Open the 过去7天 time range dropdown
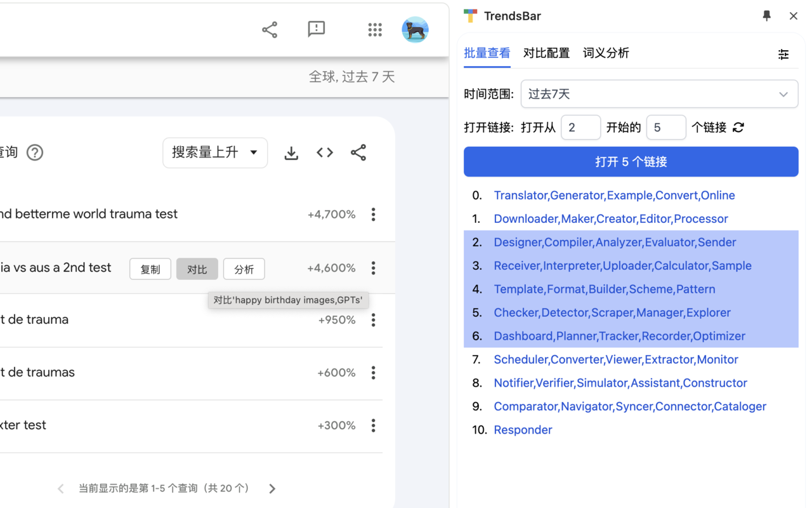The image size is (812, 508). tap(658, 94)
